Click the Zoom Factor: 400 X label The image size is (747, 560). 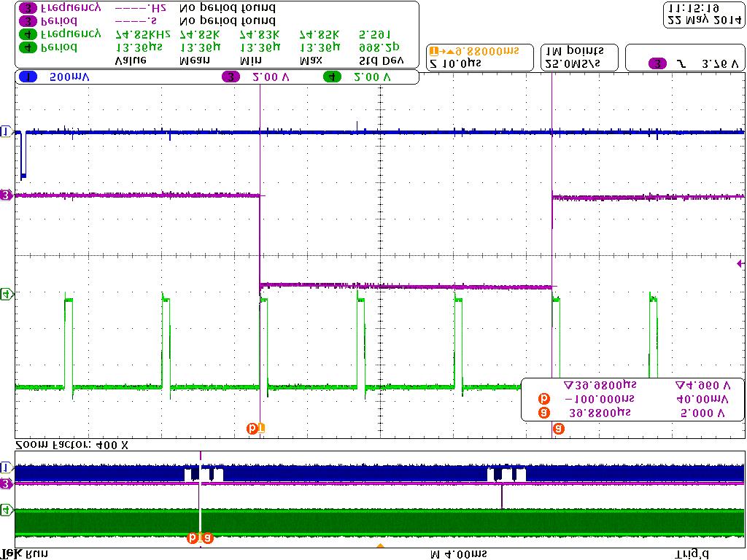(x=72, y=446)
